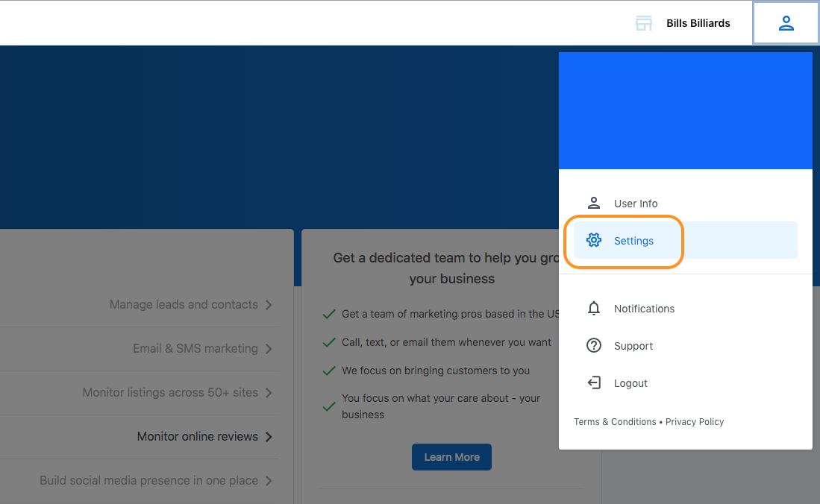The width and height of the screenshot is (820, 504).
Task: Select the Monitor online reviews row
Action: click(139, 437)
